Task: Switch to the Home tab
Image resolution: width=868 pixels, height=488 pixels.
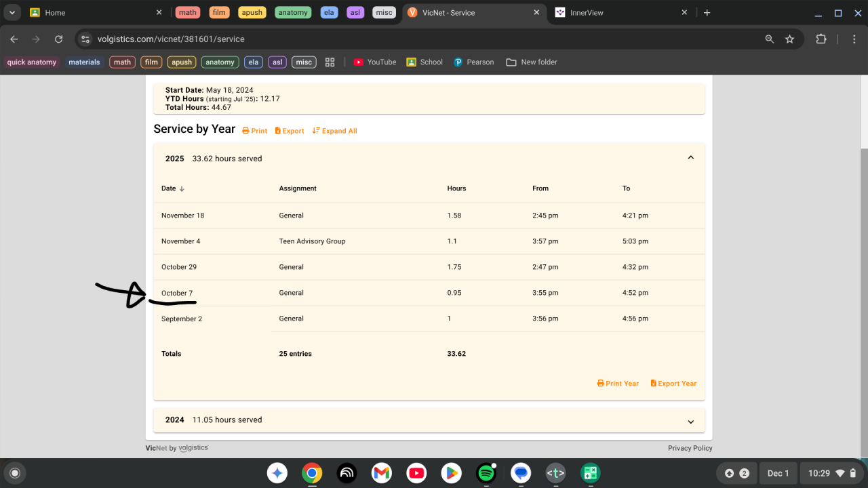Action: 97,12
